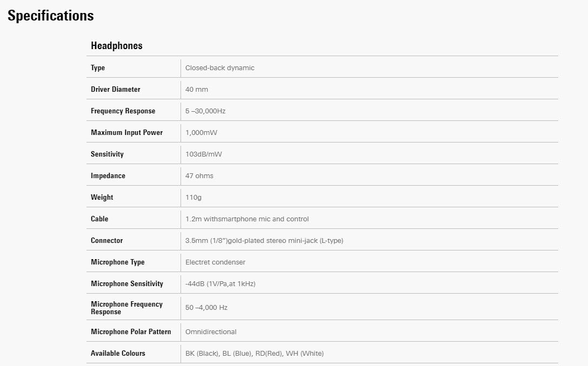Click the Sensitivity row label

(107, 154)
